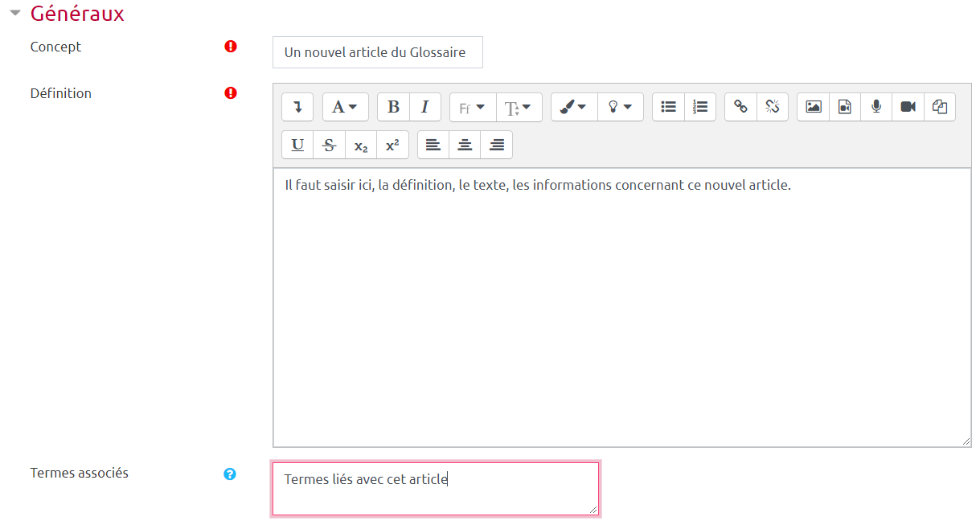Toggle superscript formatting
Viewport: 980px width, 525px height.
(392, 146)
